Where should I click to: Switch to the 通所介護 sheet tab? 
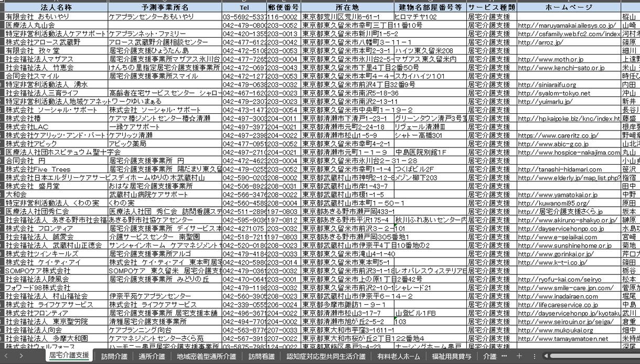coord(152,356)
